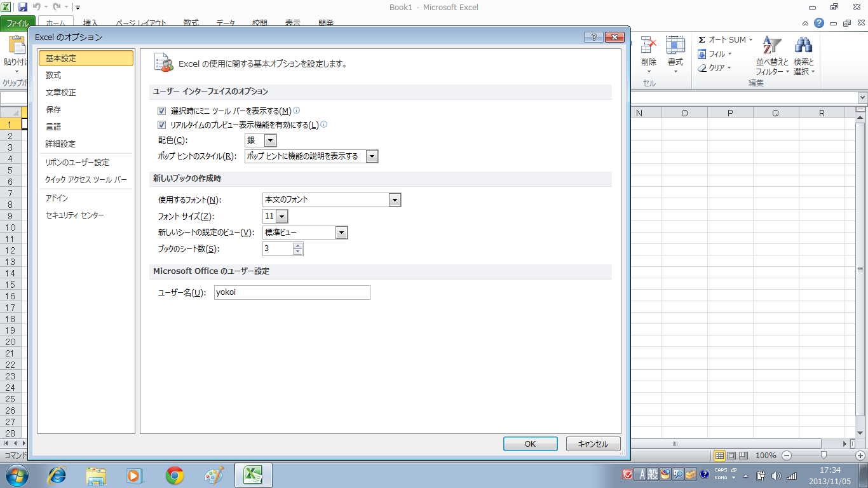Viewport: 868px width, 488px height.
Task: Open the font 本文のフォント dropdown
Action: pyautogui.click(x=395, y=200)
